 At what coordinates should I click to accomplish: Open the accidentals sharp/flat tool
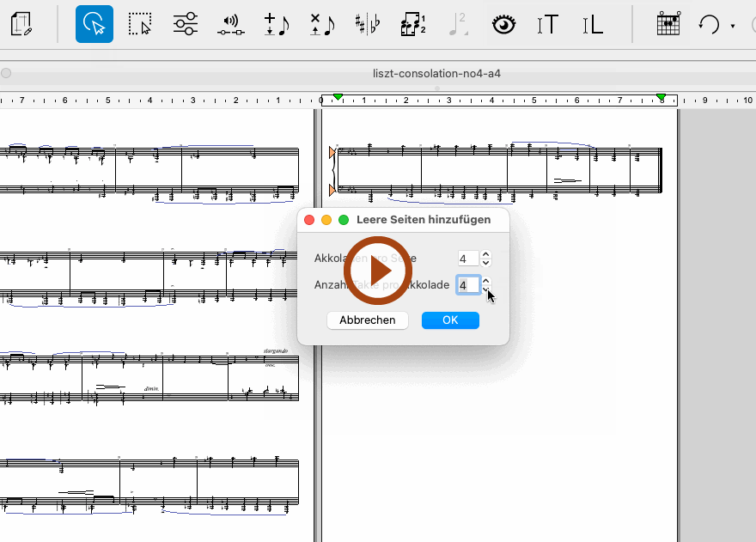tap(368, 24)
